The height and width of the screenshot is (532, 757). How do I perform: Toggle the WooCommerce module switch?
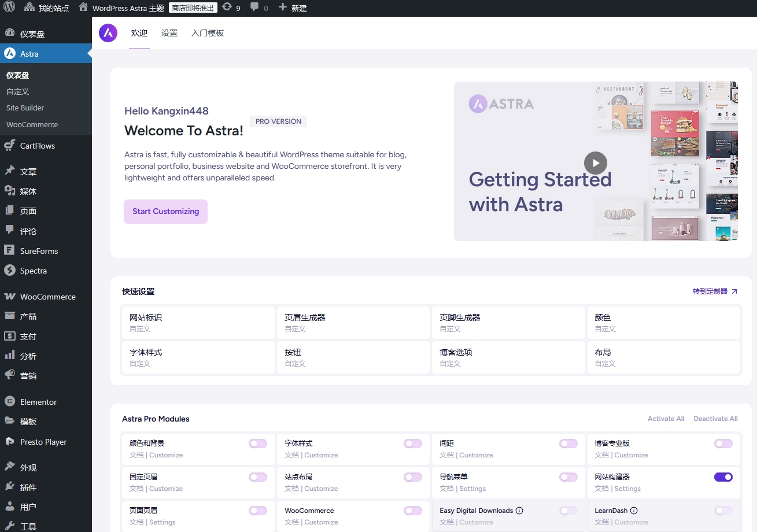click(413, 511)
